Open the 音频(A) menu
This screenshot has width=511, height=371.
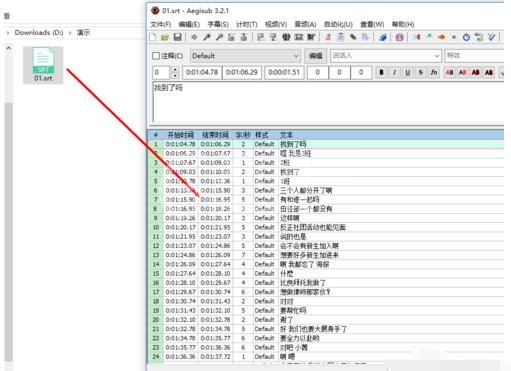pos(305,24)
